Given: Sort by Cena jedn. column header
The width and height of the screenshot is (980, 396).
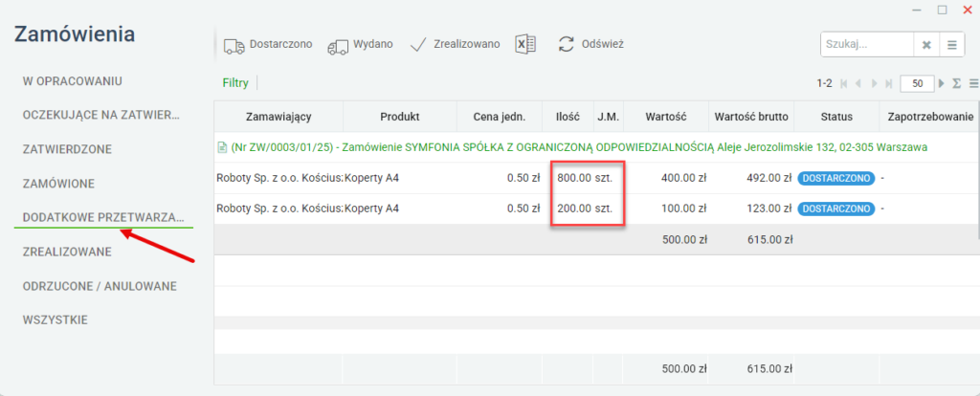Looking at the screenshot, I should 500,116.
